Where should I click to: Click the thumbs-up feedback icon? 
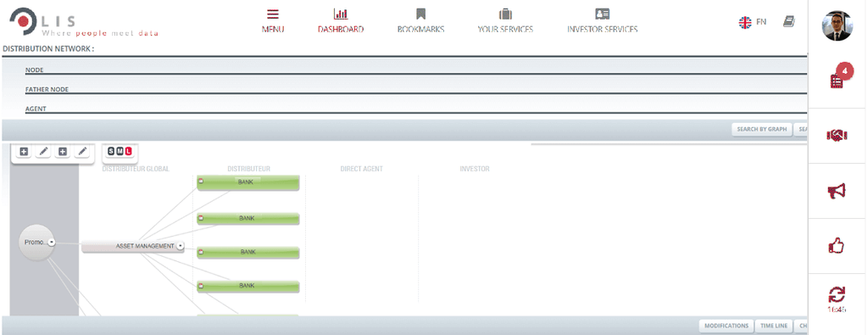(837, 245)
